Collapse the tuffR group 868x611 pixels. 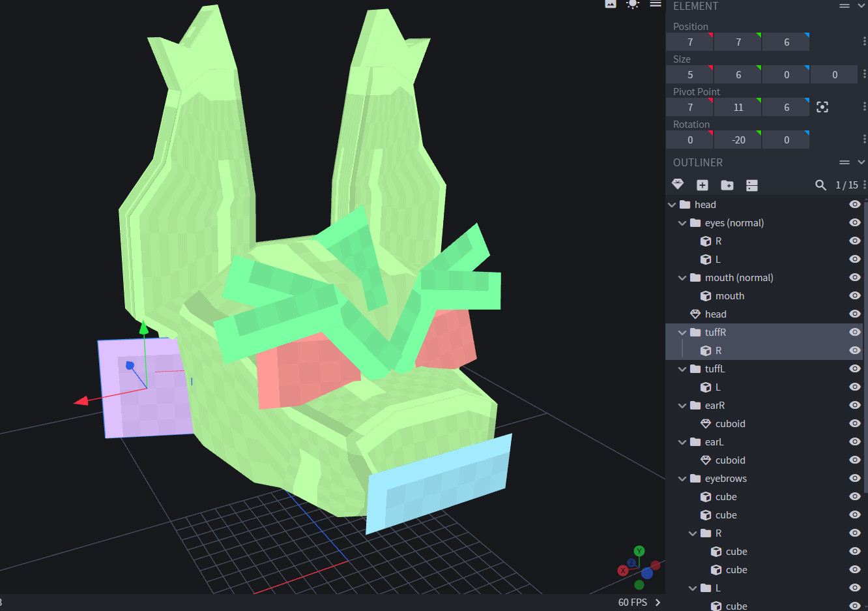[x=682, y=333]
